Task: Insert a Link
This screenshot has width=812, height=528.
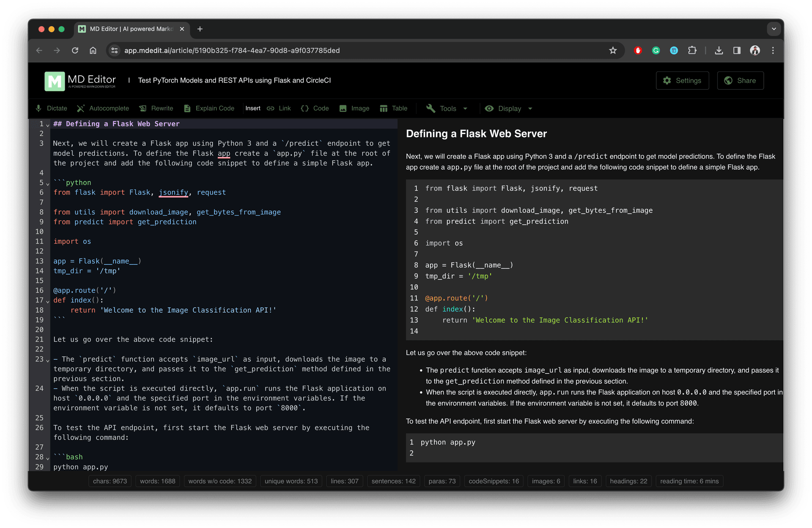Action: pos(279,108)
